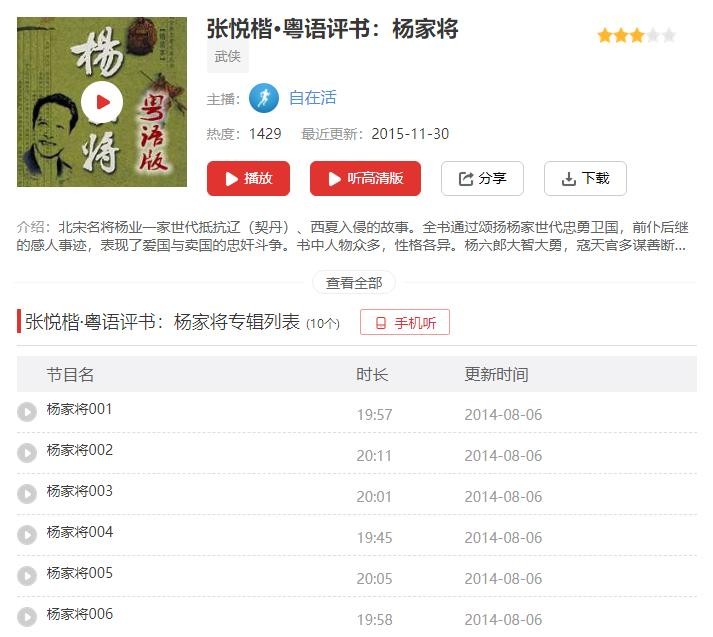Open the 分享 share option
The height and width of the screenshot is (637, 713).
[482, 179]
